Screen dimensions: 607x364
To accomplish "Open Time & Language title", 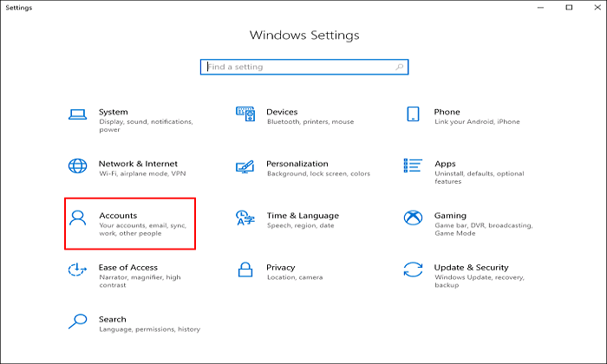I will click(303, 216).
